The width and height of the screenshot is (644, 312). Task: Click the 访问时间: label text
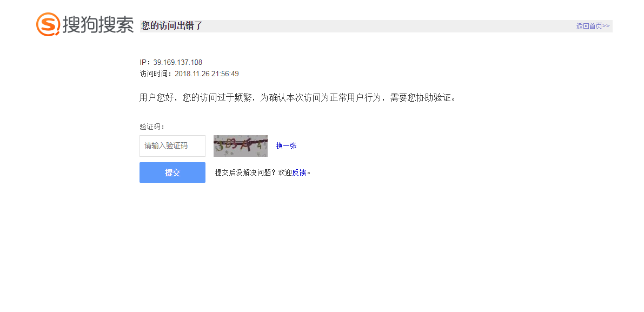(x=156, y=74)
